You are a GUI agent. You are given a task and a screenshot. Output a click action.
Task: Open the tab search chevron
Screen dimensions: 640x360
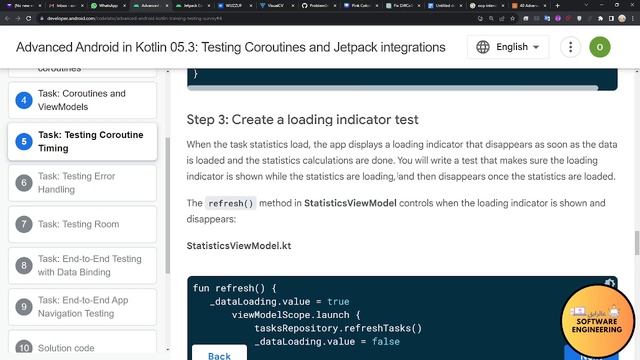tap(587, 5)
